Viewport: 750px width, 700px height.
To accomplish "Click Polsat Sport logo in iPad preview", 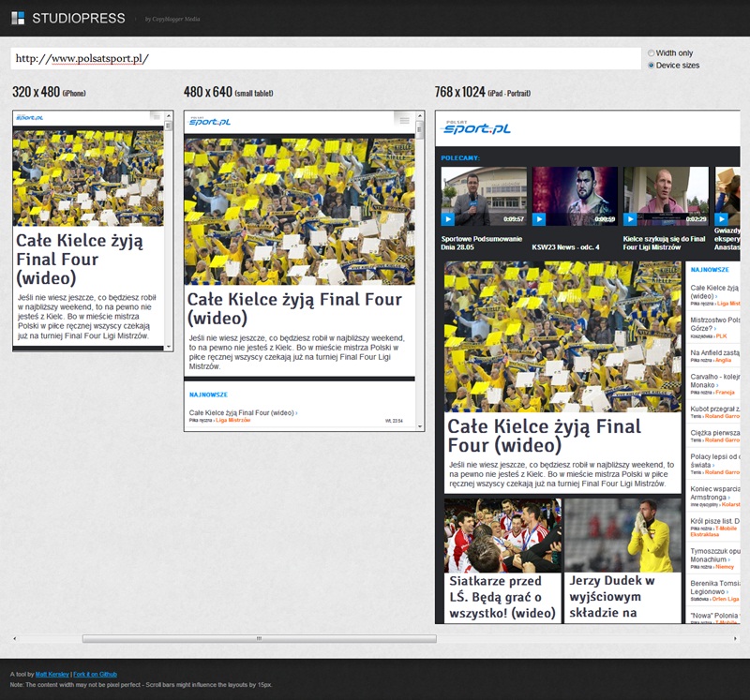I will pyautogui.click(x=478, y=127).
